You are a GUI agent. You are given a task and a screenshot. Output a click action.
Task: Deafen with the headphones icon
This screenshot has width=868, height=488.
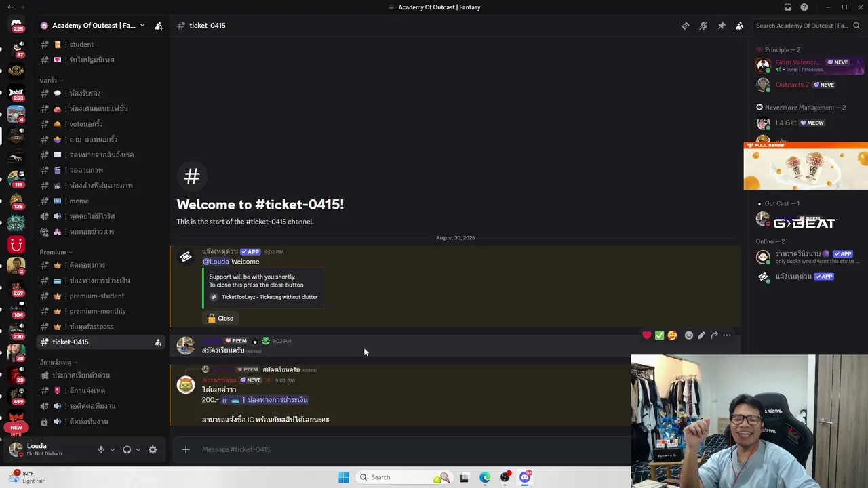(x=127, y=449)
